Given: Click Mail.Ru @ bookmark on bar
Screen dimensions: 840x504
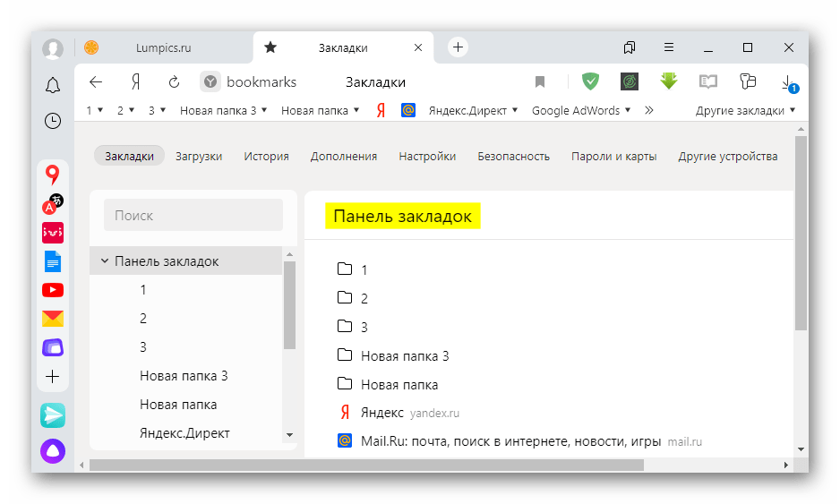Looking at the screenshot, I should click(408, 110).
